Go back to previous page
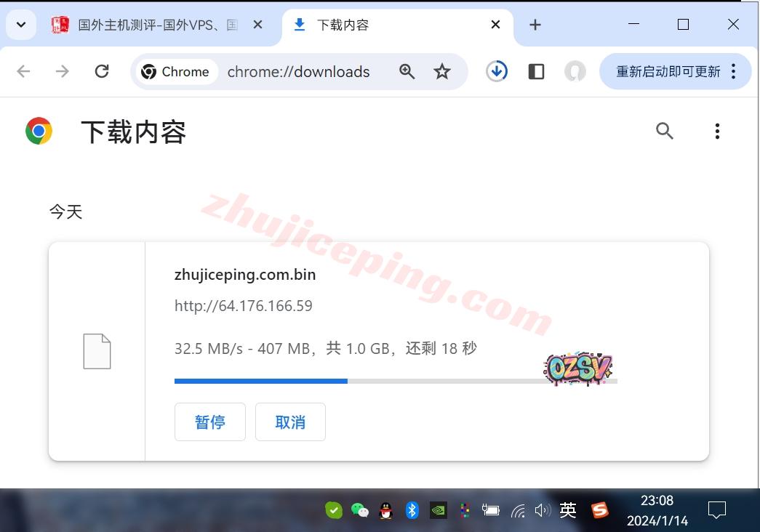The image size is (760, 532). (23, 71)
